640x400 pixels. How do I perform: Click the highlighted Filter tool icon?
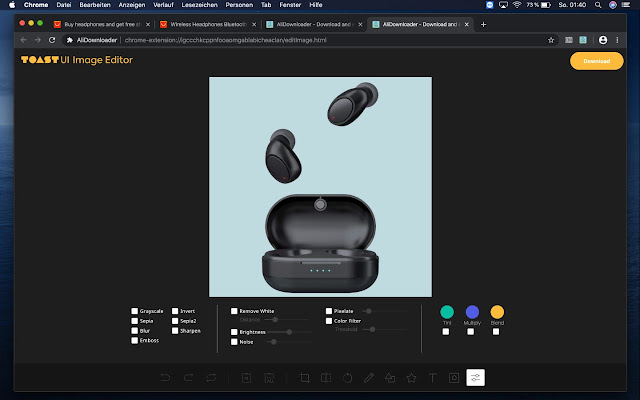coord(476,378)
